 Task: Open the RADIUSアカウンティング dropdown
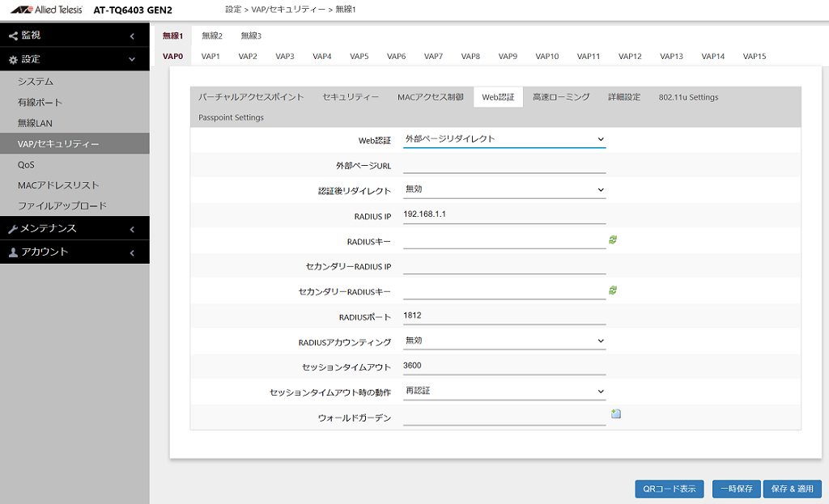point(504,341)
